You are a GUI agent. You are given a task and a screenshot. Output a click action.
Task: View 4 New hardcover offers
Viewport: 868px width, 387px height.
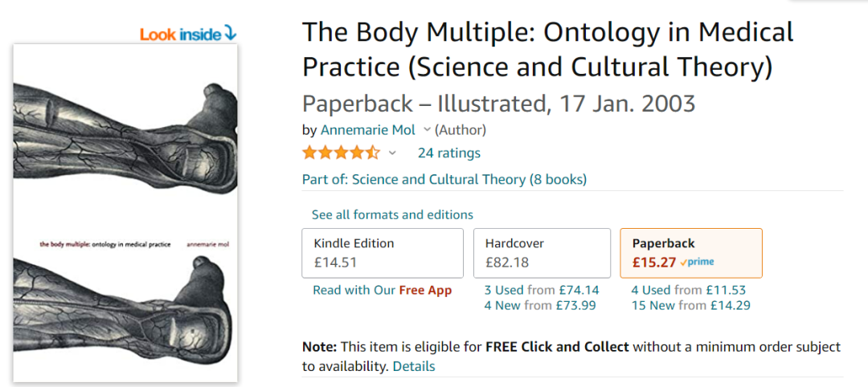541,305
